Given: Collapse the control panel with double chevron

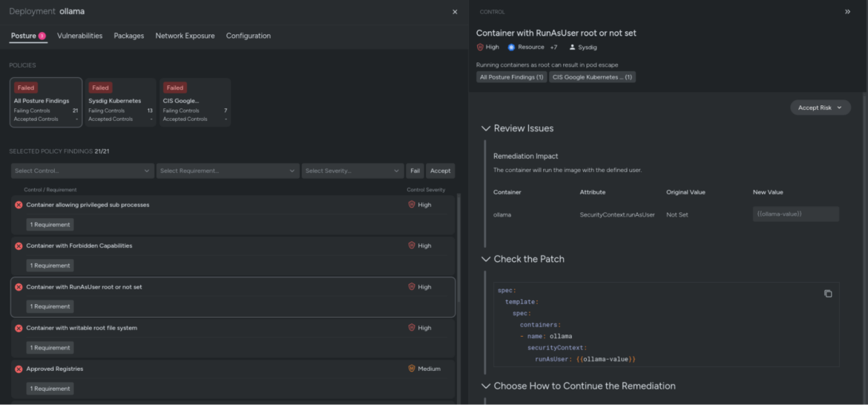Looking at the screenshot, I should 847,12.
